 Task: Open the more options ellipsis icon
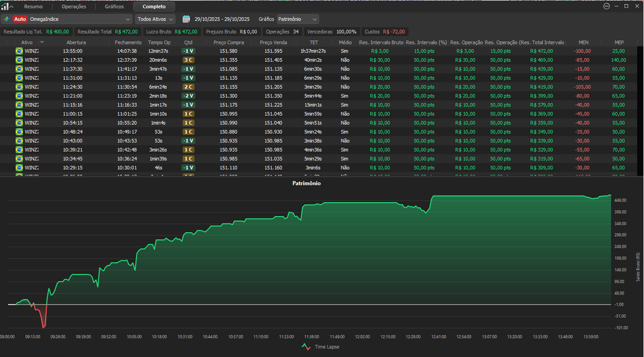606,6
